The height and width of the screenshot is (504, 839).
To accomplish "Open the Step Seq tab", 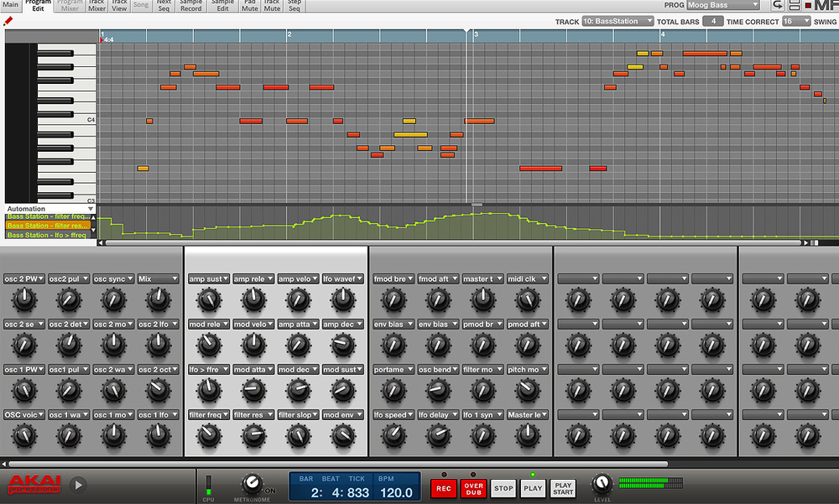I will [294, 5].
